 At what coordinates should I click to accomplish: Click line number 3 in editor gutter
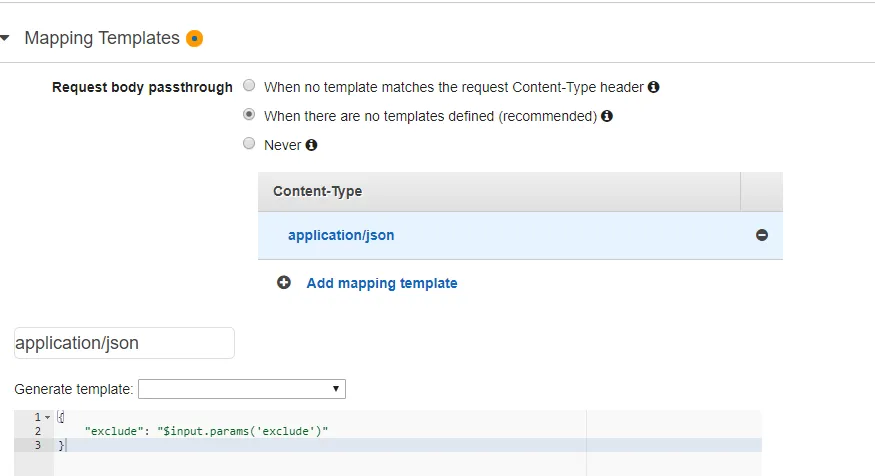point(37,445)
